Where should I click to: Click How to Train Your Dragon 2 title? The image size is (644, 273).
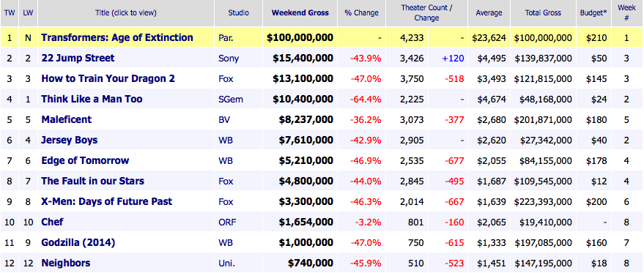point(108,78)
